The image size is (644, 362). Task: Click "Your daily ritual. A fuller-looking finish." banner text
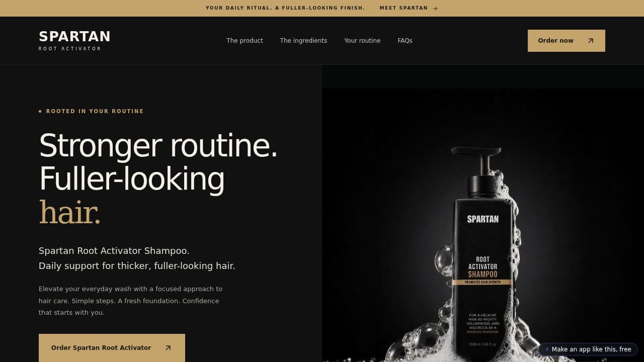pyautogui.click(x=285, y=8)
